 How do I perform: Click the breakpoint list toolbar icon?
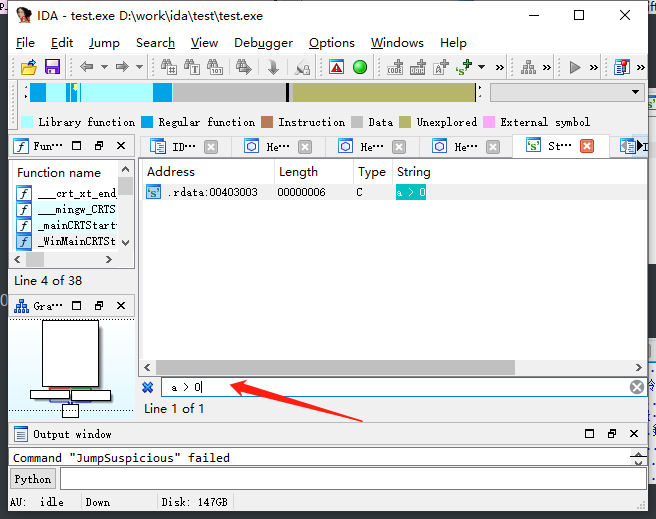(x=622, y=67)
